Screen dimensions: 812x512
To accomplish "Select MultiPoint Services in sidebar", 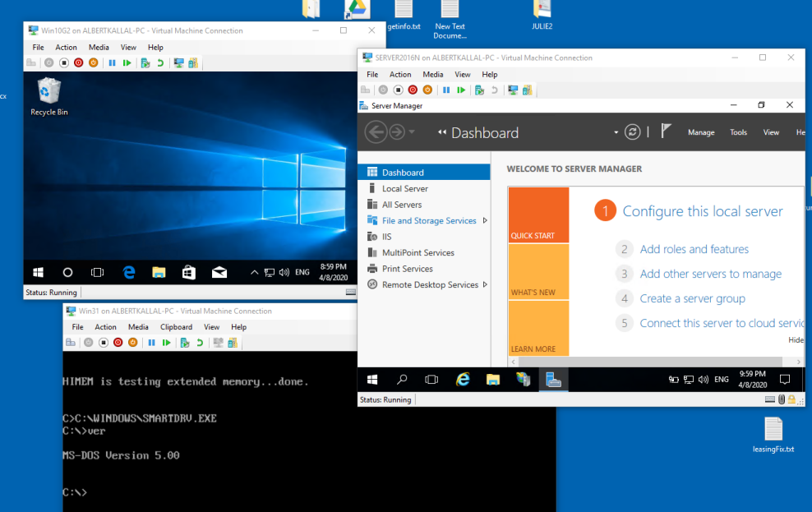I will tap(423, 252).
